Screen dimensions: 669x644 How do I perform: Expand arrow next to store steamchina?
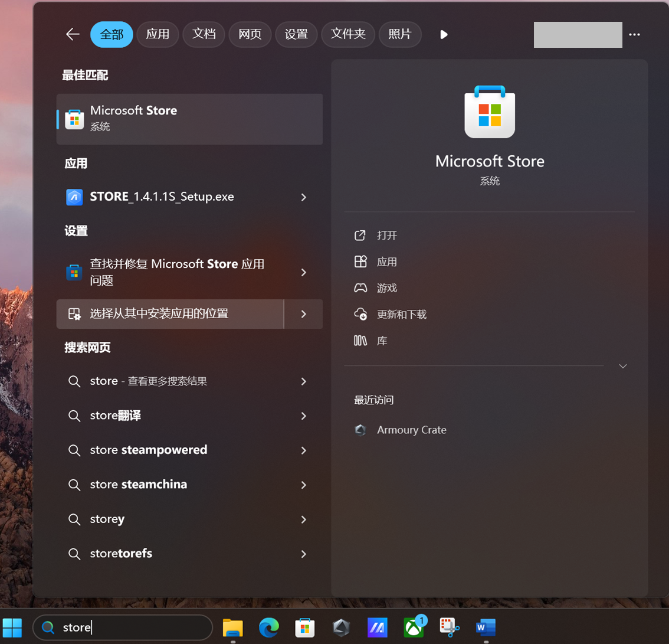[x=303, y=485]
